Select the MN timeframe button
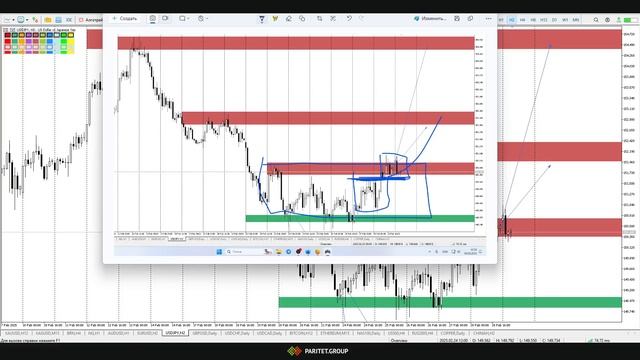This screenshot has width=640, height=360. click(x=576, y=20)
